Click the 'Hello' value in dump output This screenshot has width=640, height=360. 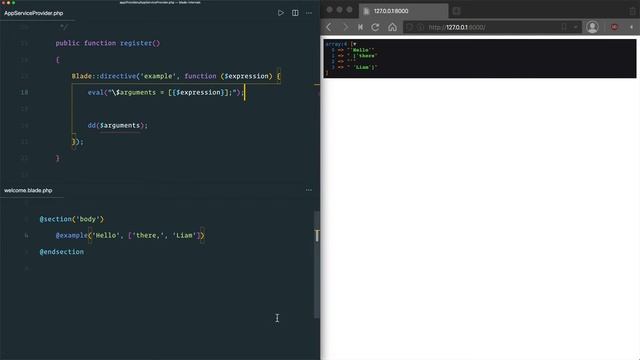361,50
